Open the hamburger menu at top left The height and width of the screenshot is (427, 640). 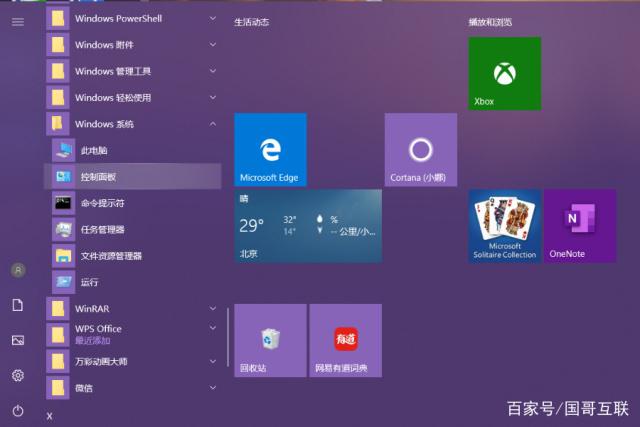click(x=18, y=22)
